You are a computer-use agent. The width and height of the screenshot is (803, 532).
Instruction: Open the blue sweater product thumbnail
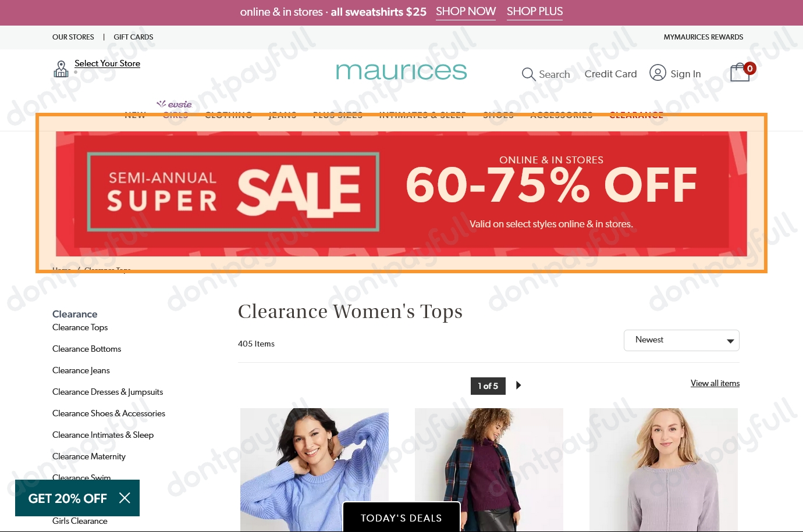[x=314, y=470]
